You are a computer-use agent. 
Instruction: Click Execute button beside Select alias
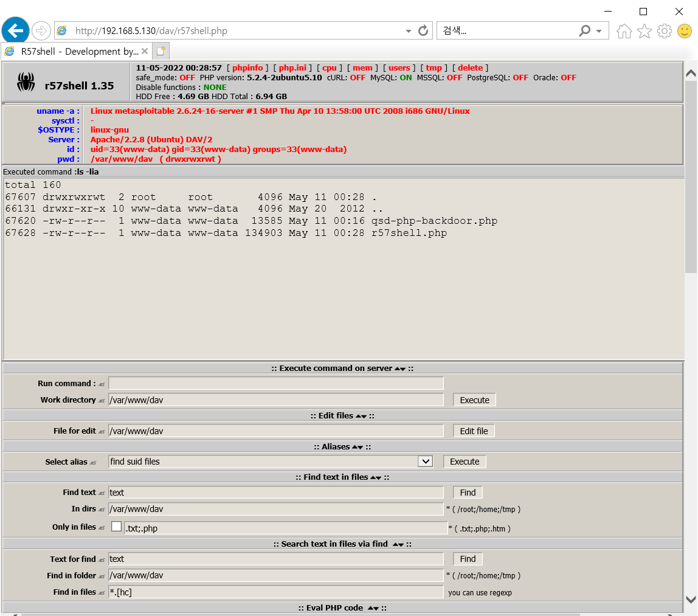coord(465,462)
